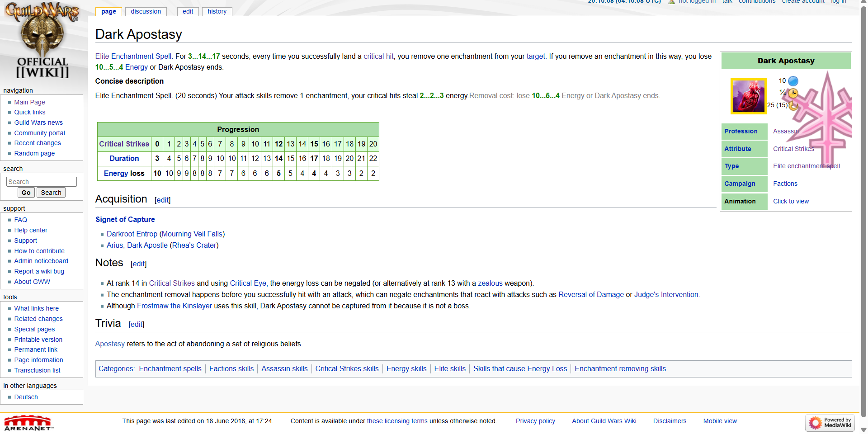Open Factions campaign in infobox

[785, 184]
